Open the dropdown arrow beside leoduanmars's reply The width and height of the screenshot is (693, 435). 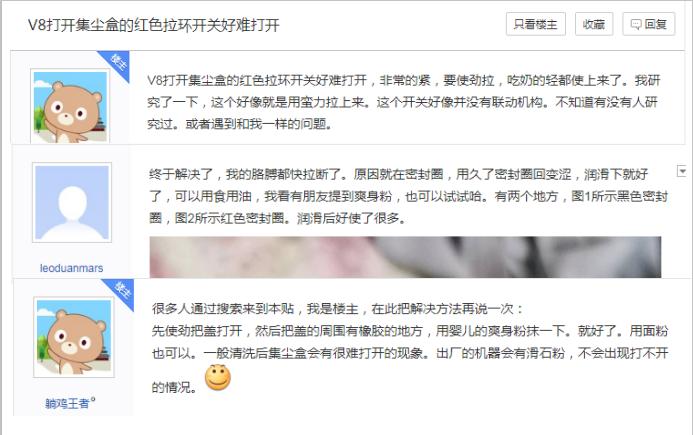coord(682,171)
